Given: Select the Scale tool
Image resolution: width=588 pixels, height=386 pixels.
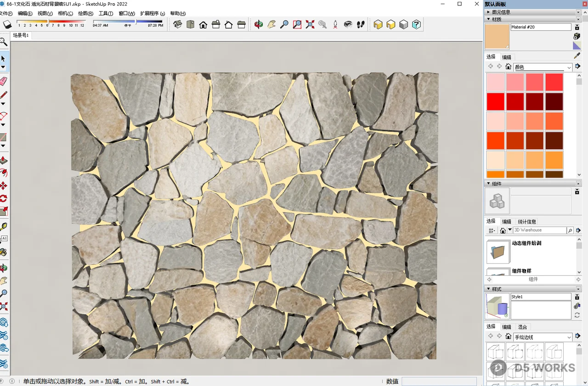Looking at the screenshot, I should [x=3, y=211].
